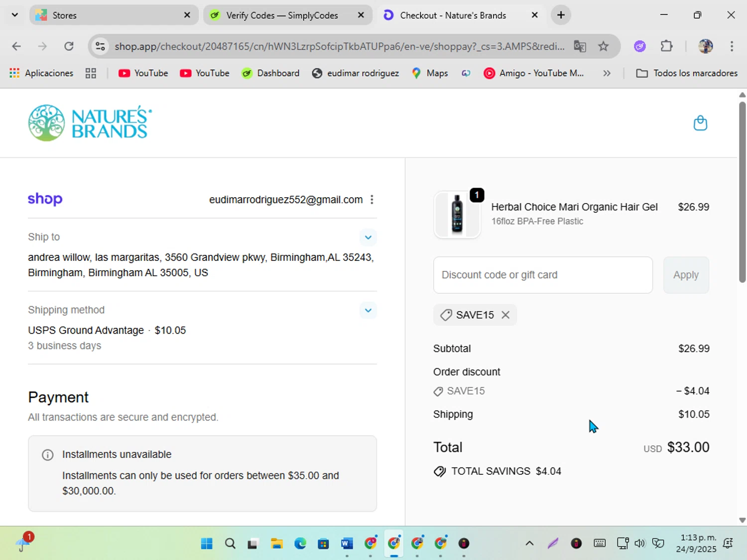This screenshot has width=747, height=560.
Task: Open the Chrome profile avatar
Action: (706, 46)
